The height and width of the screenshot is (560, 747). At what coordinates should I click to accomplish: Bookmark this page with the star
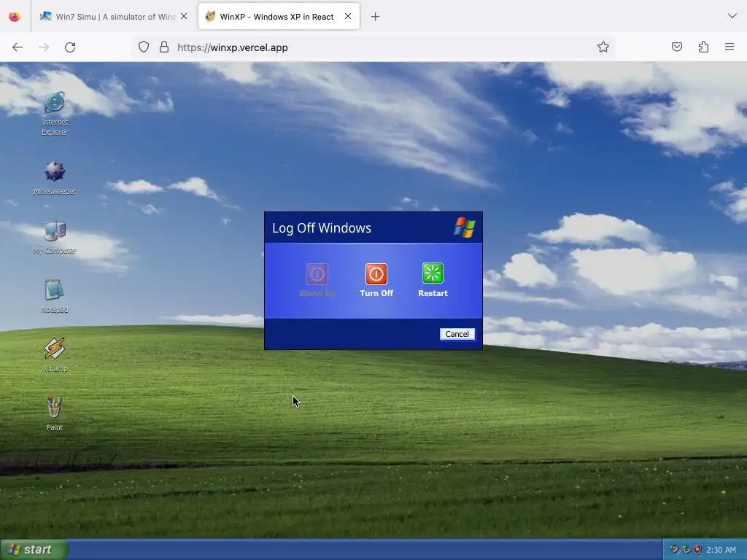pyautogui.click(x=603, y=47)
